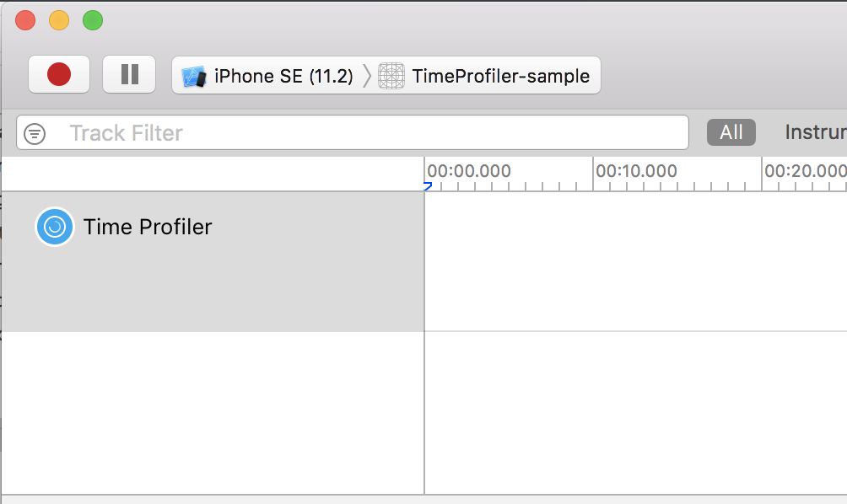Viewport: 847px width, 504px height.
Task: Pause the trace with the Pause button
Action: pyautogui.click(x=129, y=75)
